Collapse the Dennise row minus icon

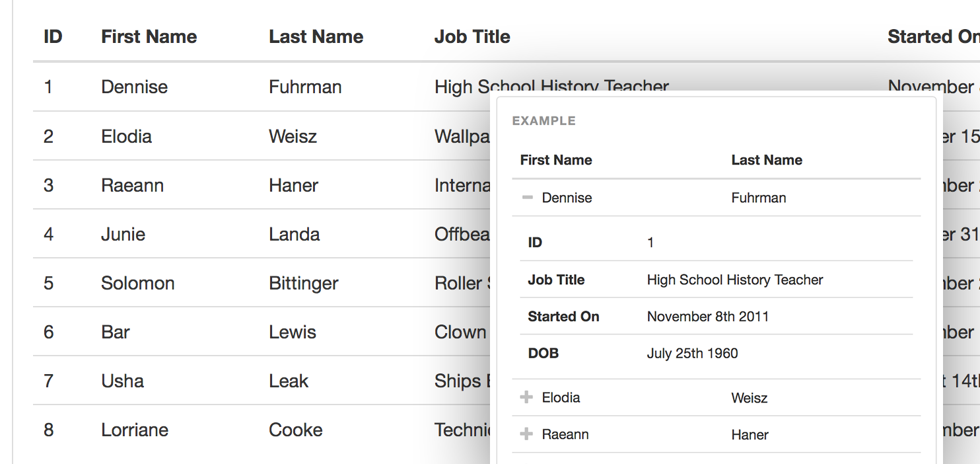coord(527,198)
